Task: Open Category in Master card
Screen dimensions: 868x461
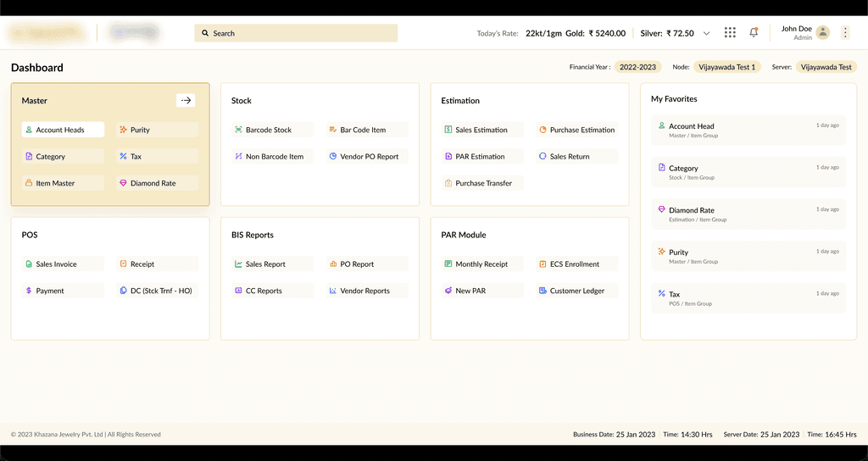Action: point(63,156)
